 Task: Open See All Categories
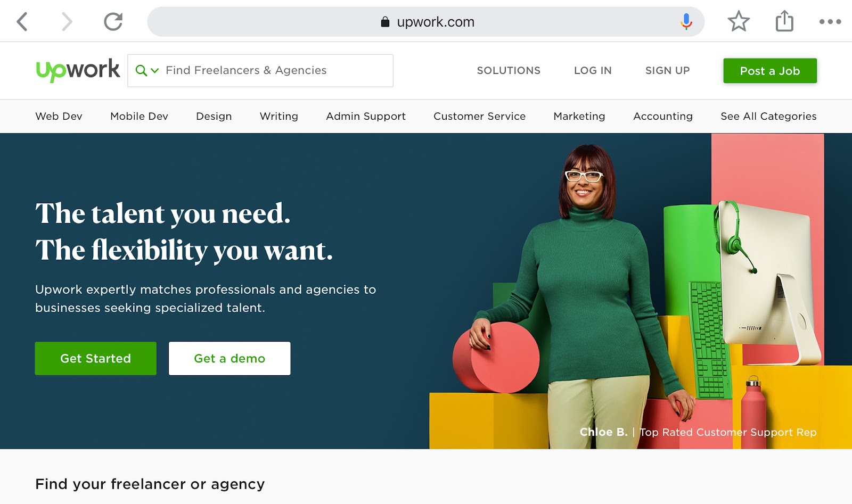tap(768, 116)
